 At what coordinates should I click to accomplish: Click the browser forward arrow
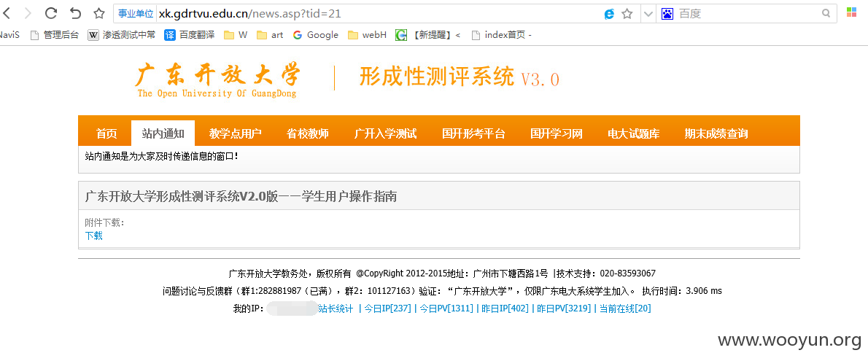tap(28, 14)
